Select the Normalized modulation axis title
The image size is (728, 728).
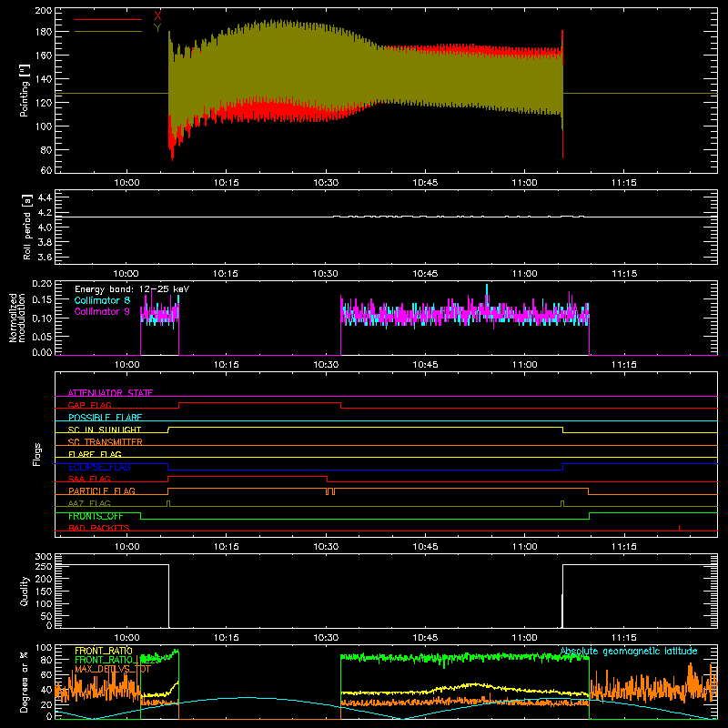(x=17, y=318)
